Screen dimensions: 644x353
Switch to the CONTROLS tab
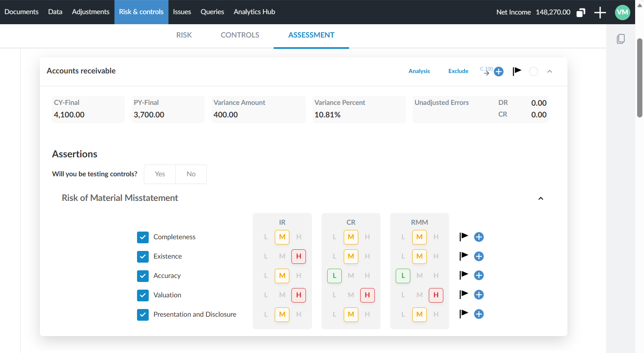click(x=240, y=35)
